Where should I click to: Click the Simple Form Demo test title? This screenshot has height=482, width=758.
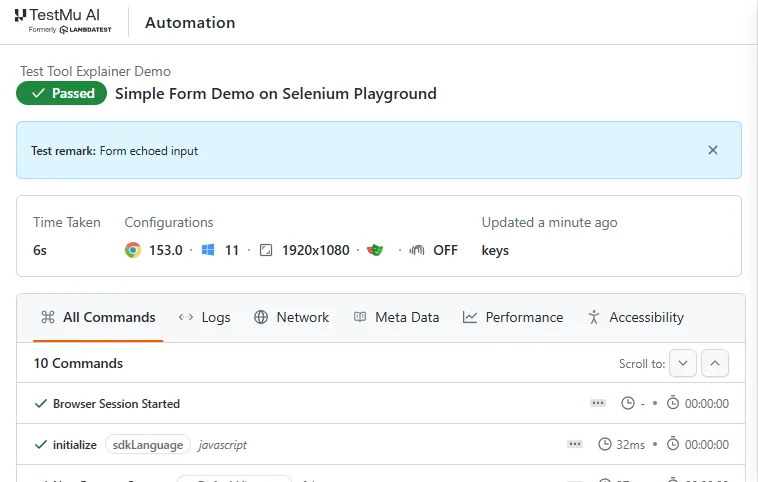(x=276, y=93)
